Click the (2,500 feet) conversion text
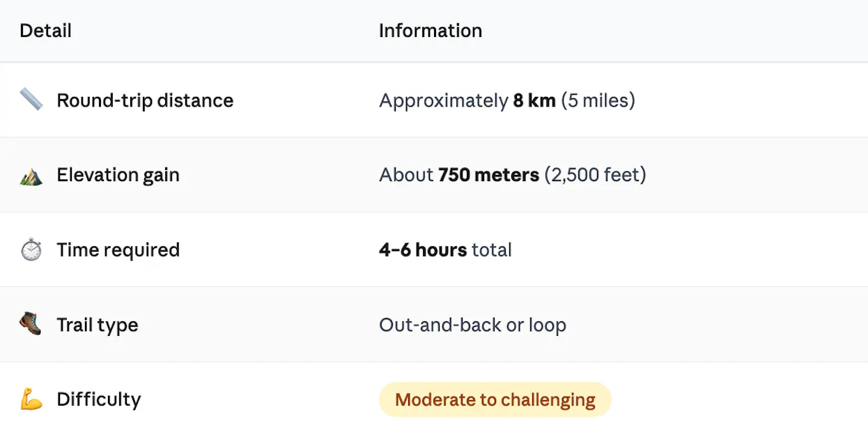This screenshot has height=446, width=868. click(595, 175)
